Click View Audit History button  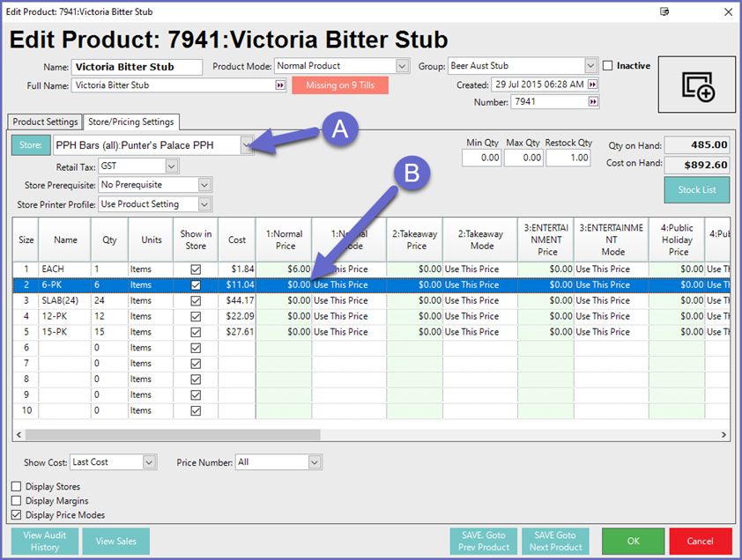[x=45, y=542]
